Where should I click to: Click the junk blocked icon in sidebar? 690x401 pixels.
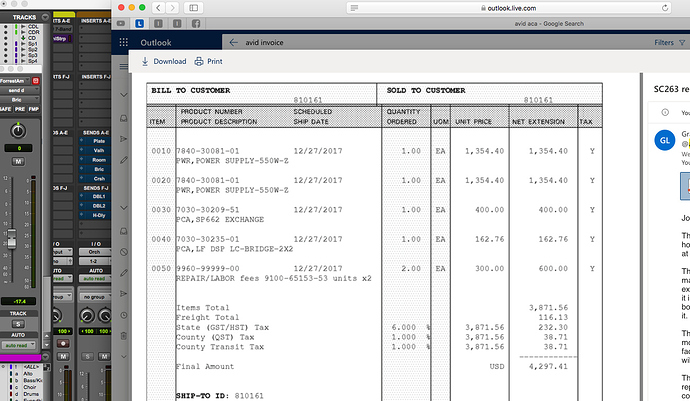click(x=124, y=252)
